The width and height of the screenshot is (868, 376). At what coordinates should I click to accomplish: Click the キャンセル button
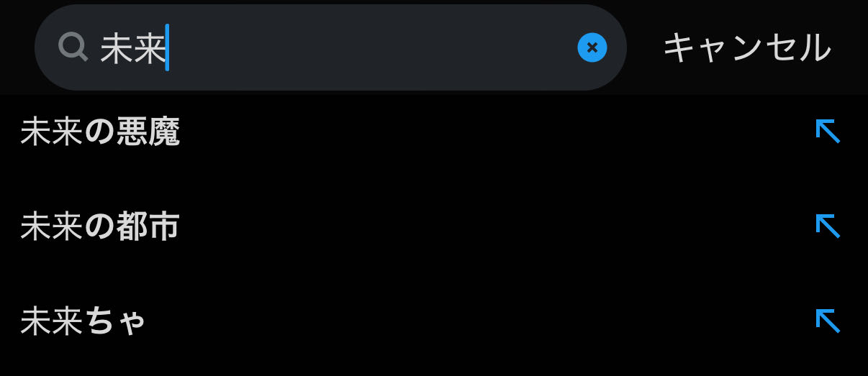(x=747, y=47)
